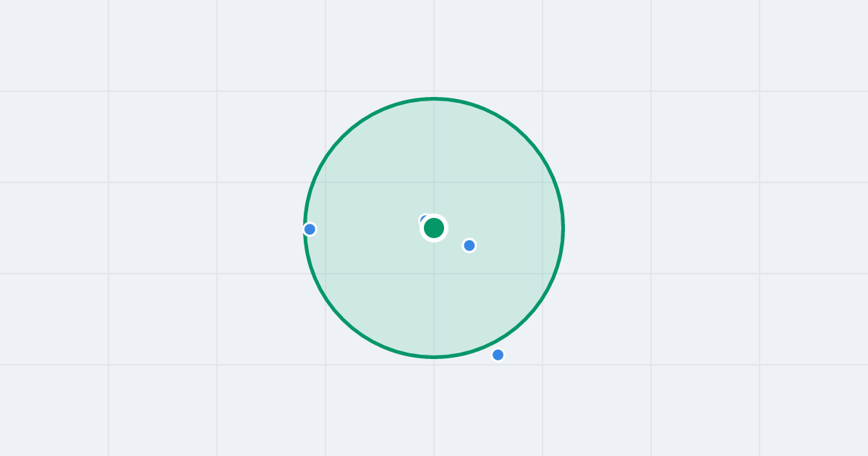The image size is (868, 456).
Task: Click the empty grid cell in the top-left corner
Action: point(54,46)
